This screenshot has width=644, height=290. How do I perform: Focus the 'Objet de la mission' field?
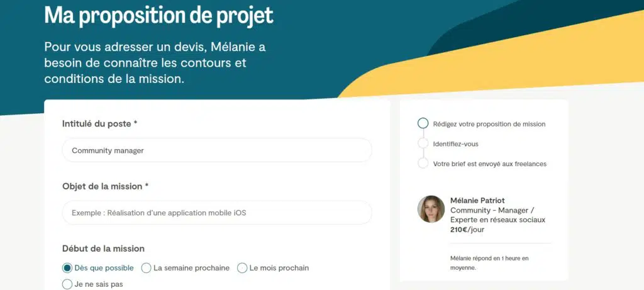pyautogui.click(x=217, y=213)
